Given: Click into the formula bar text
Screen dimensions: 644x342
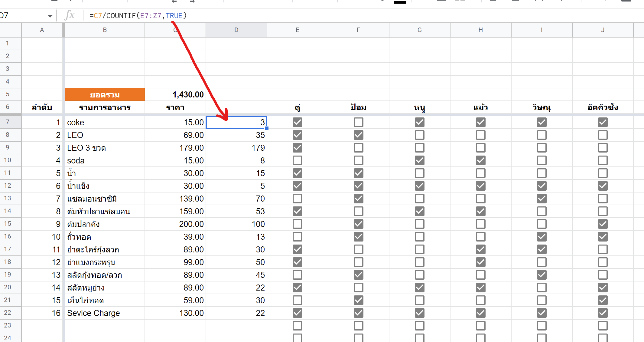Looking at the screenshot, I should [138, 15].
